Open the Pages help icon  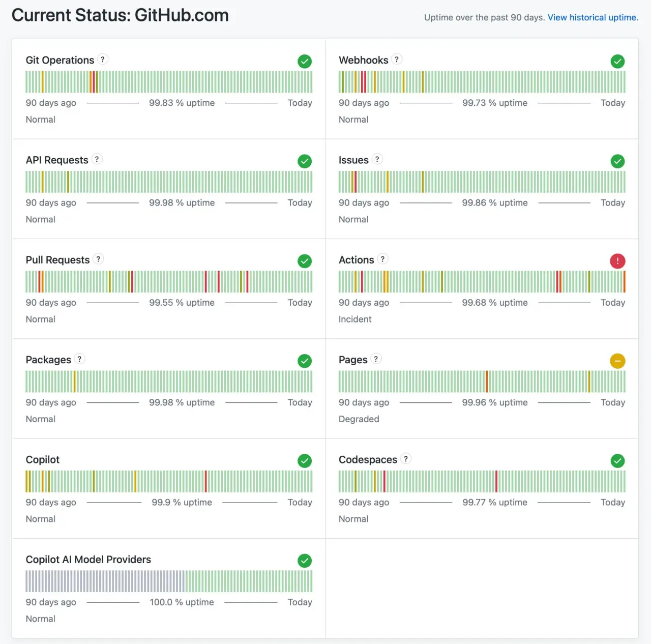tap(376, 359)
